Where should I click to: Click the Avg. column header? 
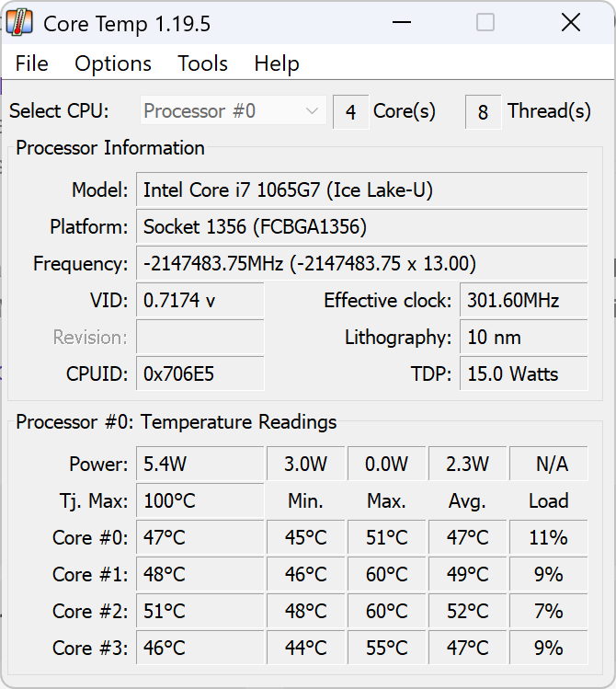pyautogui.click(x=467, y=500)
